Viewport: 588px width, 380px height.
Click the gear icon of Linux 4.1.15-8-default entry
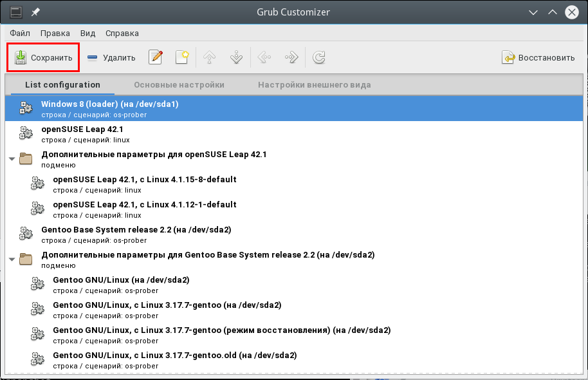(37, 184)
